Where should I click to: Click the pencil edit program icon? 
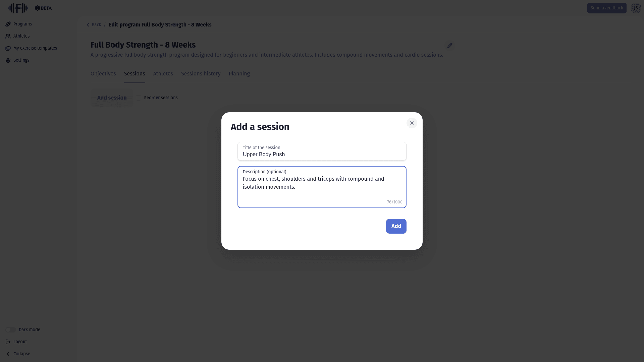click(x=450, y=46)
